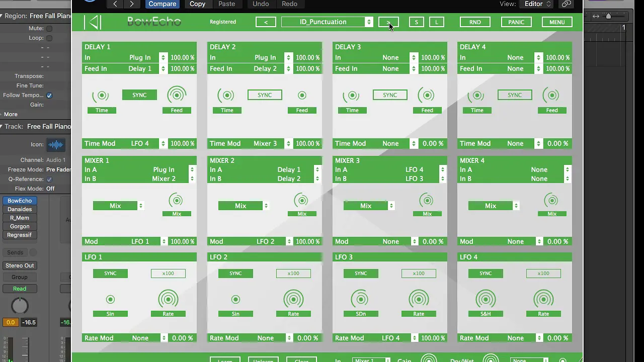Click the LFO 2 Rate knob
This screenshot has width=644, height=362.
point(293,299)
